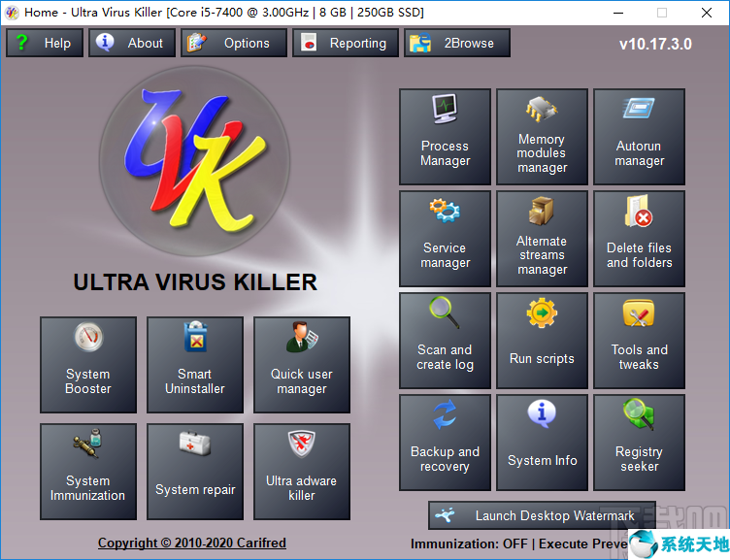
Task: Open Quick user manager
Action: [x=302, y=365]
